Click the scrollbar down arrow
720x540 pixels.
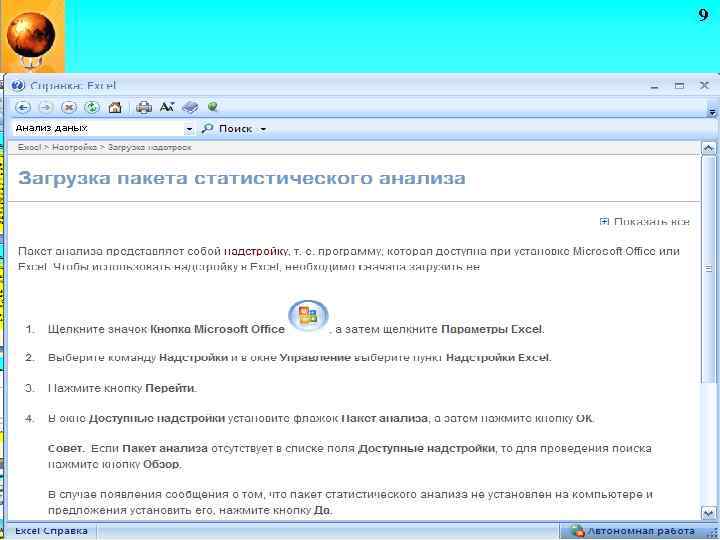(709, 513)
